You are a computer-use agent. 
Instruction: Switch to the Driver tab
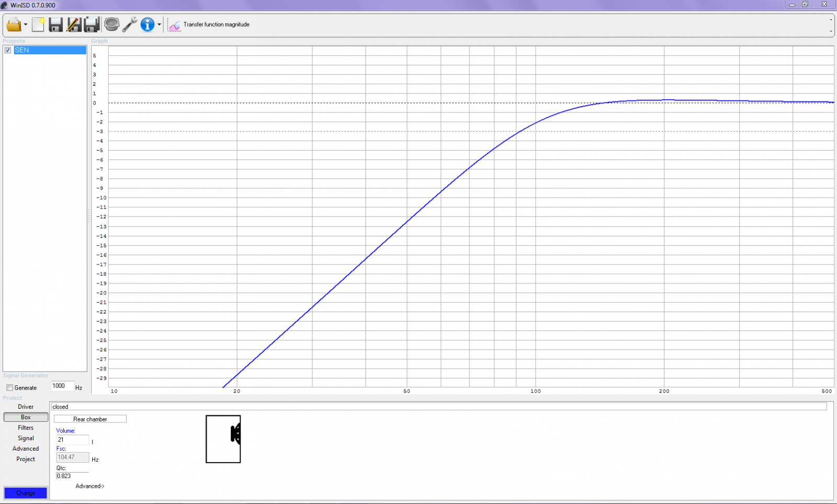(x=26, y=407)
